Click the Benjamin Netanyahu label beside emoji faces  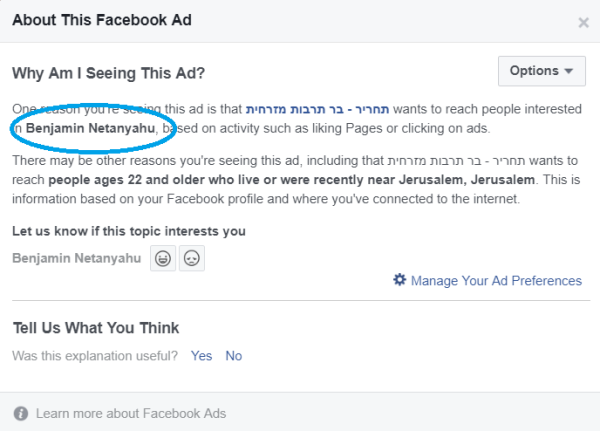77,259
